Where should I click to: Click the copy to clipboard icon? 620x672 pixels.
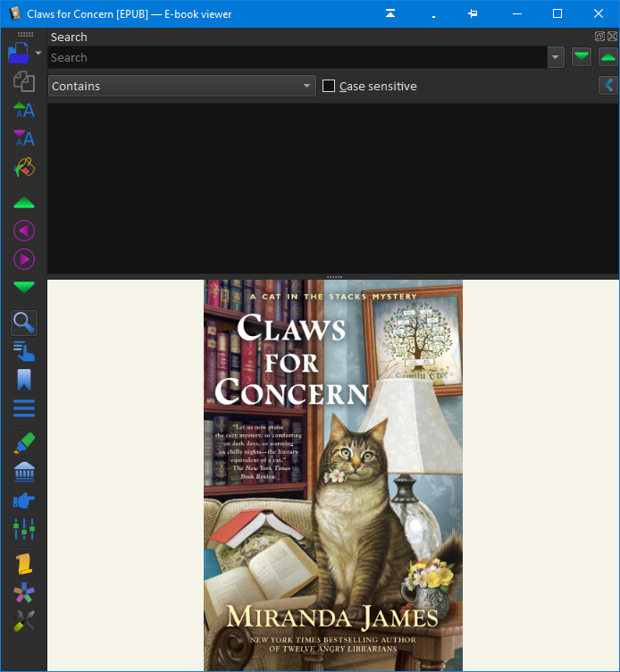click(24, 81)
